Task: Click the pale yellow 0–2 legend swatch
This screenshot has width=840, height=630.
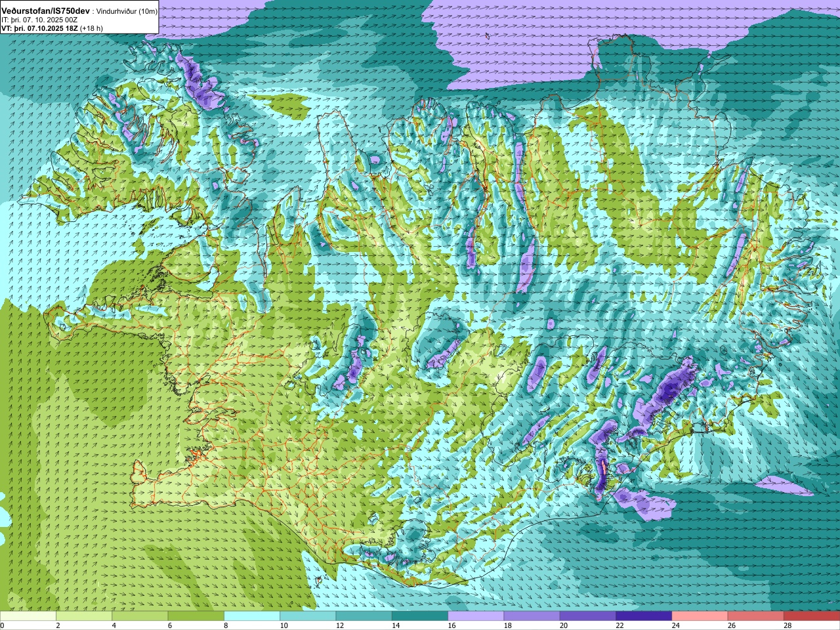Action: [x=28, y=616]
